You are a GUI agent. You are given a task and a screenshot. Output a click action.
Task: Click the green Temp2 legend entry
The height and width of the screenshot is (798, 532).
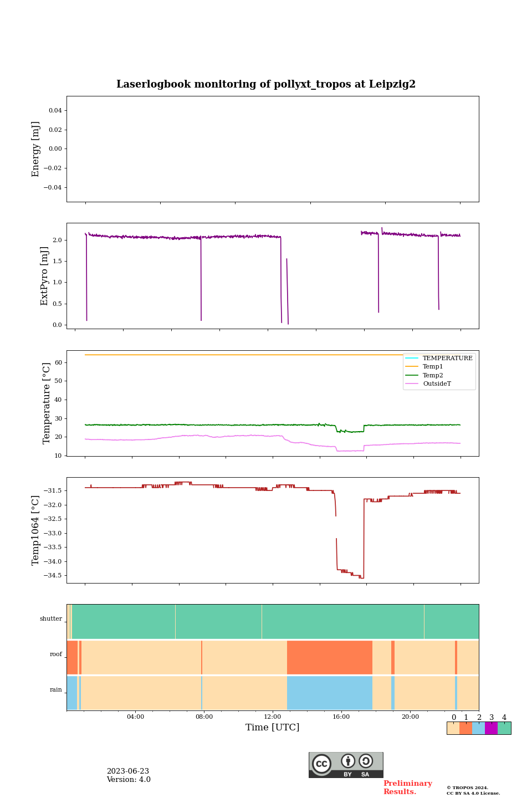(432, 375)
